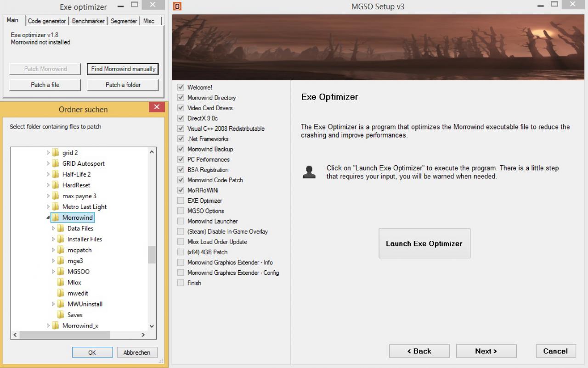Click the Data Files folder icon
The height and width of the screenshot is (368, 588).
(61, 228)
